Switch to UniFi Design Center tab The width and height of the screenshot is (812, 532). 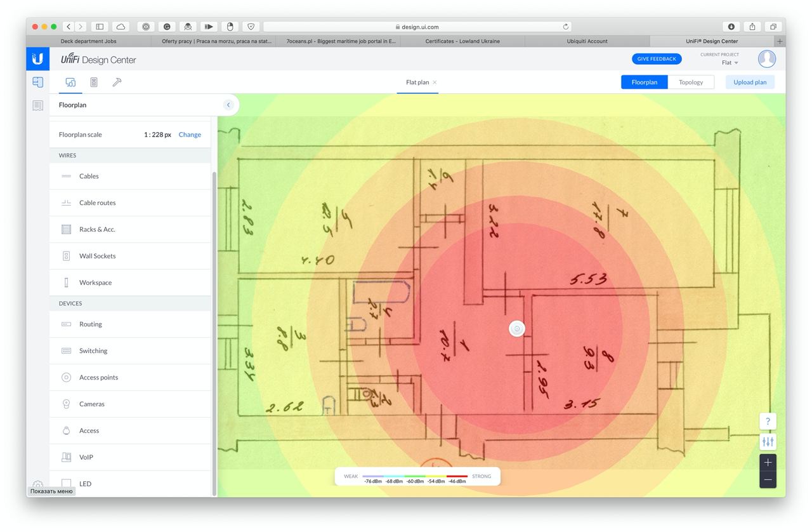712,41
